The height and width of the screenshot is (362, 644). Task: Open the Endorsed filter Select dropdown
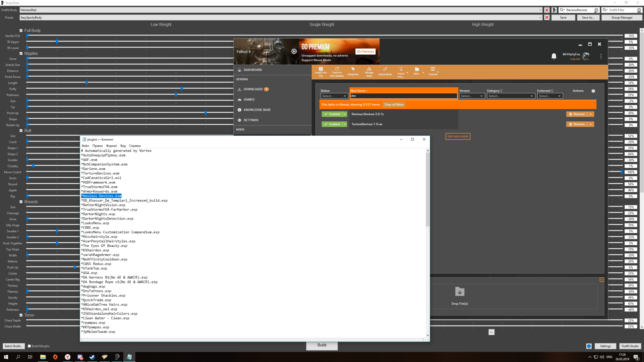pos(550,96)
